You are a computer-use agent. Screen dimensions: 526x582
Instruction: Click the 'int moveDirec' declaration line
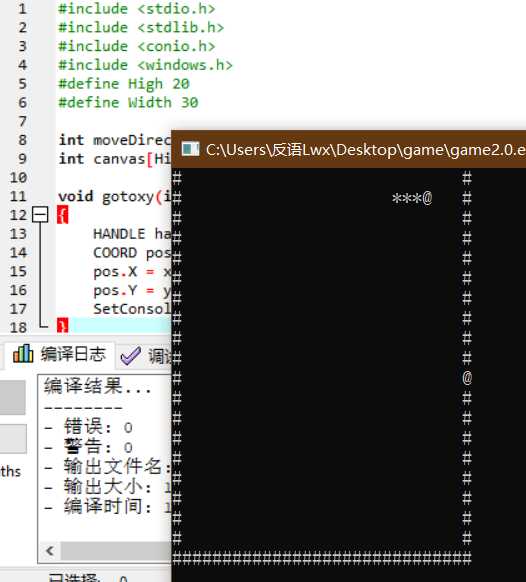coord(115,140)
